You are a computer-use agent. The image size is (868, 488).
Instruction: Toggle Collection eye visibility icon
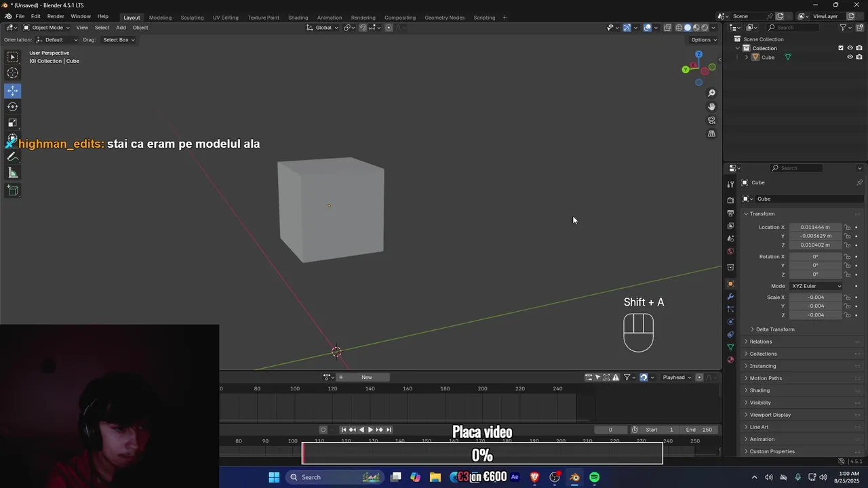click(x=850, y=48)
